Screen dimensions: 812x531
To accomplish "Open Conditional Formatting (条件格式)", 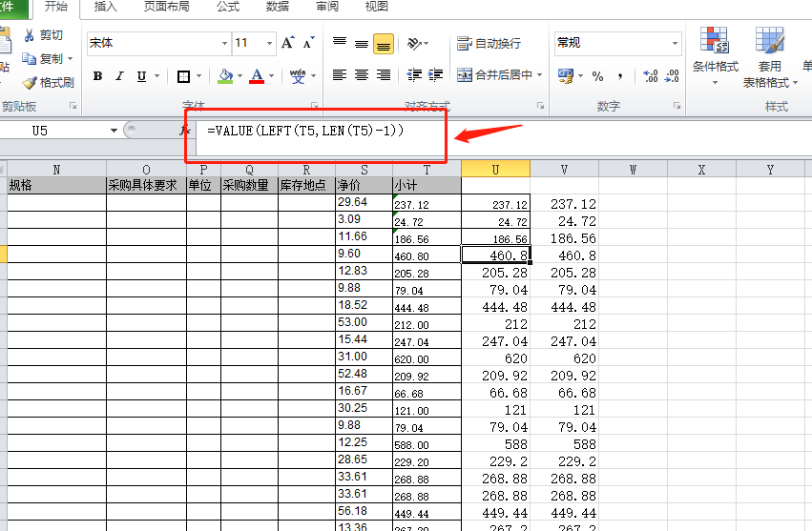I will point(716,56).
